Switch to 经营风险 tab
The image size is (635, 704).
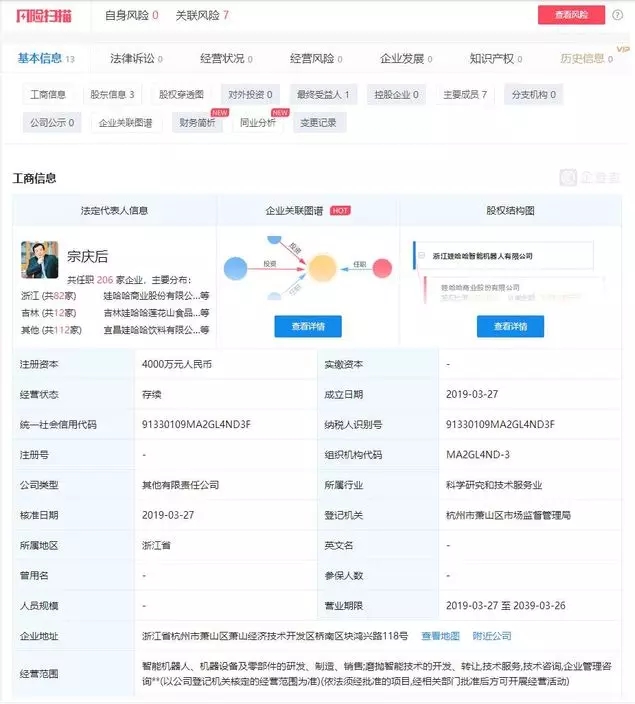coord(316,58)
